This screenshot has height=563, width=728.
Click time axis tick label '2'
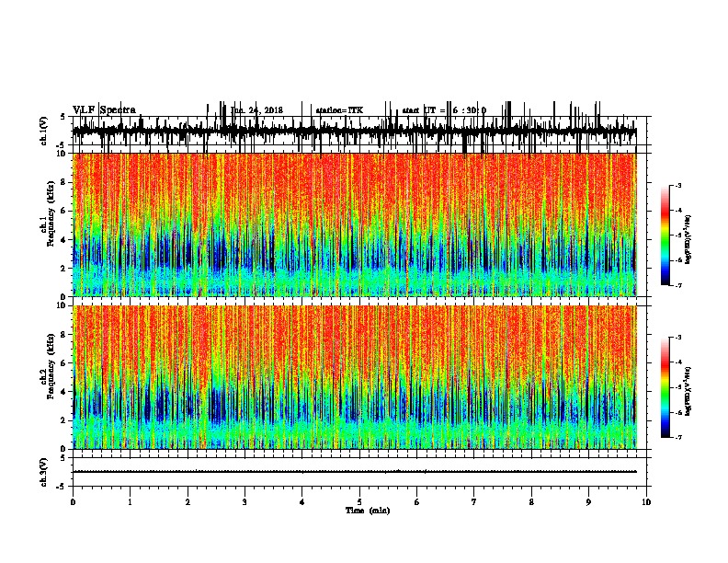click(x=188, y=502)
